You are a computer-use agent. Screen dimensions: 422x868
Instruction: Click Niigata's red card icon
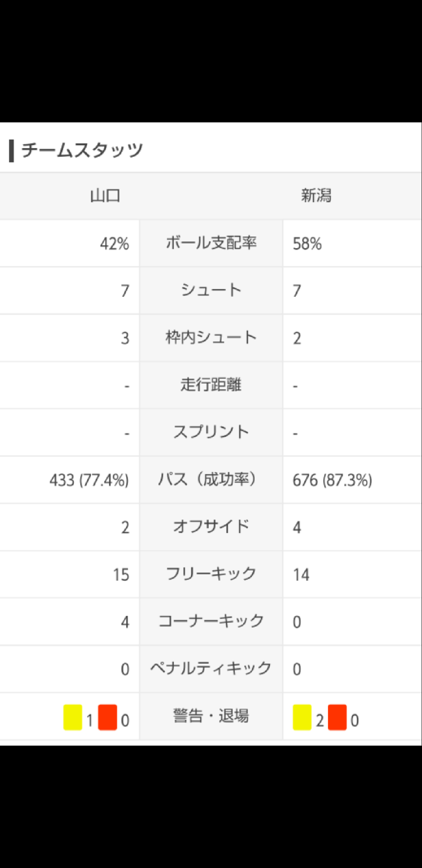[x=337, y=717]
